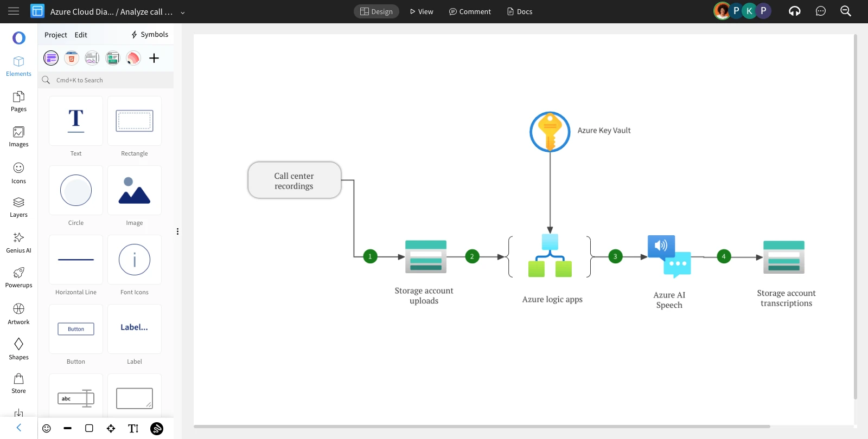The width and height of the screenshot is (868, 439).
Task: Click the zoom magnifier icon in header
Action: (846, 11)
